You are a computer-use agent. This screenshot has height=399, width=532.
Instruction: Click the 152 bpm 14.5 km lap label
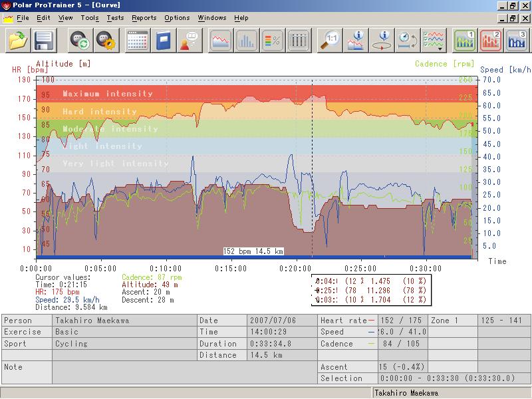(x=253, y=251)
